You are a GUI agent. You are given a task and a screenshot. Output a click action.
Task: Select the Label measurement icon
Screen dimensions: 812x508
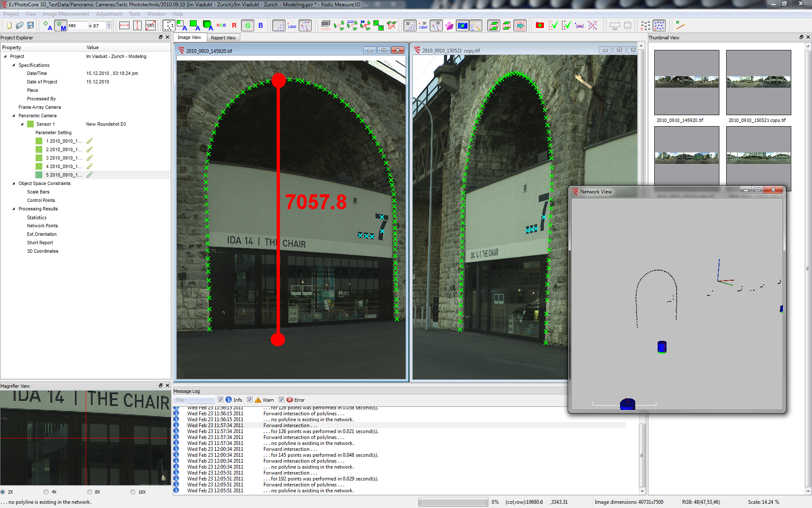click(x=292, y=25)
